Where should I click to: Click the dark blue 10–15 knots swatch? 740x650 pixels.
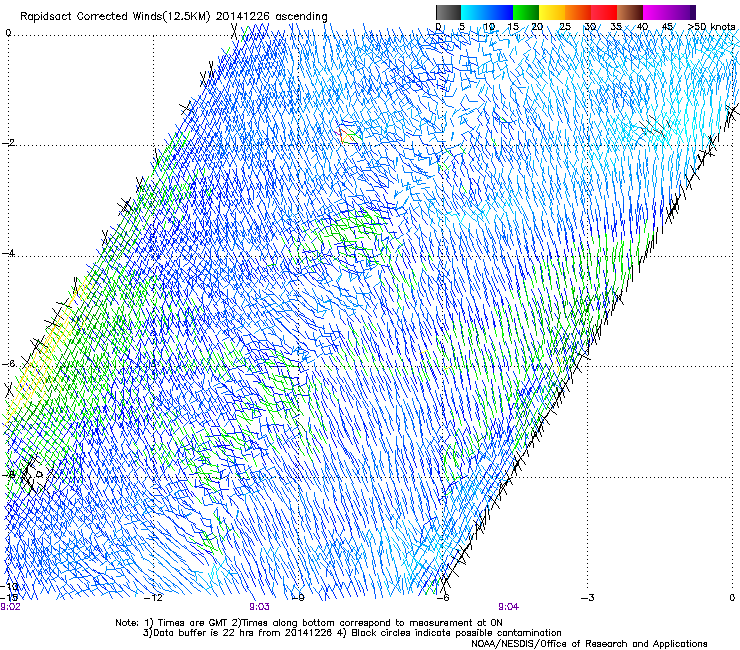(x=500, y=12)
